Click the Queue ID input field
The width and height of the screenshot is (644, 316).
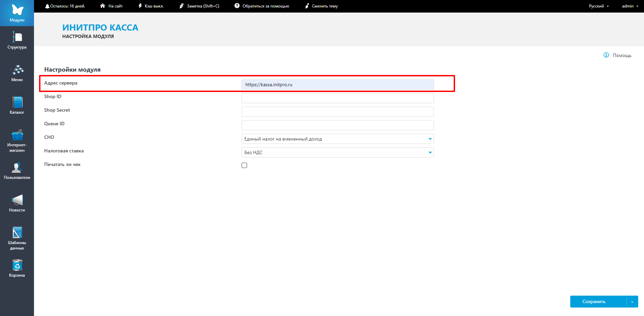click(x=337, y=125)
